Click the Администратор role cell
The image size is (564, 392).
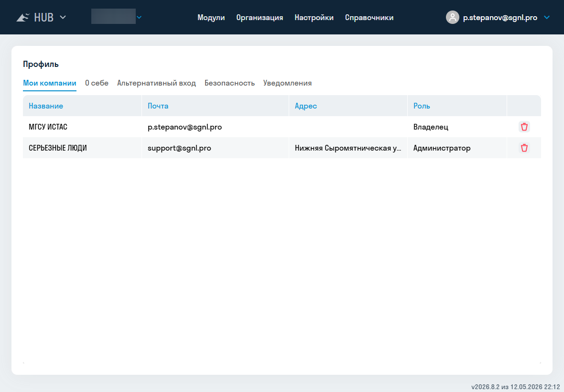tap(457, 148)
